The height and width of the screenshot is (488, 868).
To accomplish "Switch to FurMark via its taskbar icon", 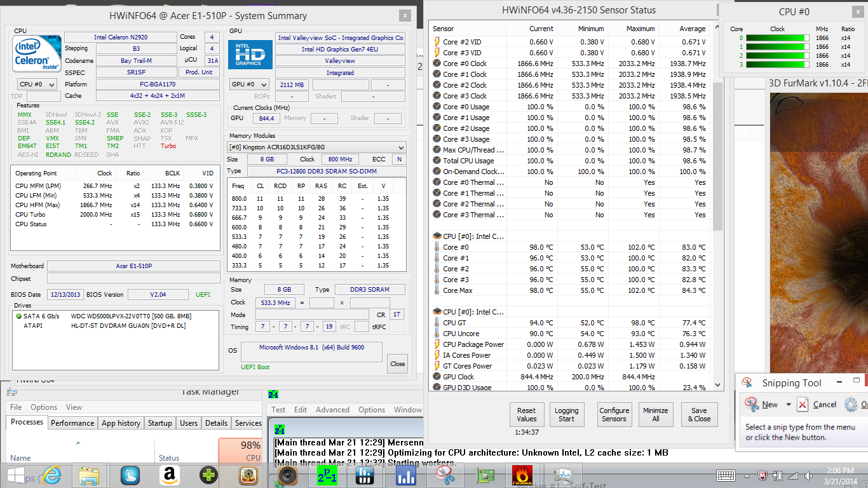I will pos(522,475).
